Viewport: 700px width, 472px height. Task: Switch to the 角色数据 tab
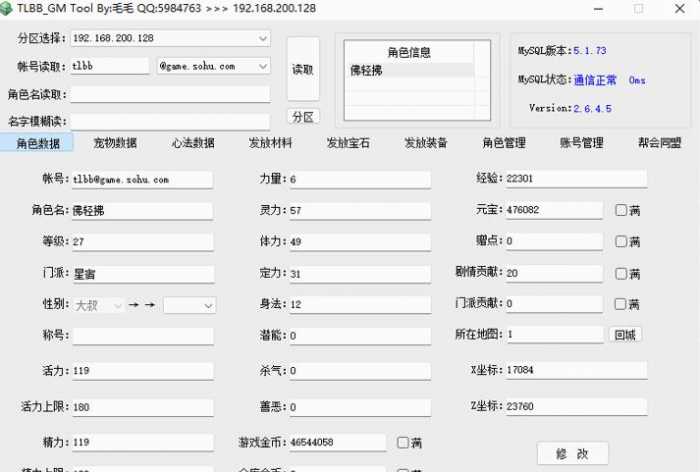tap(38, 143)
